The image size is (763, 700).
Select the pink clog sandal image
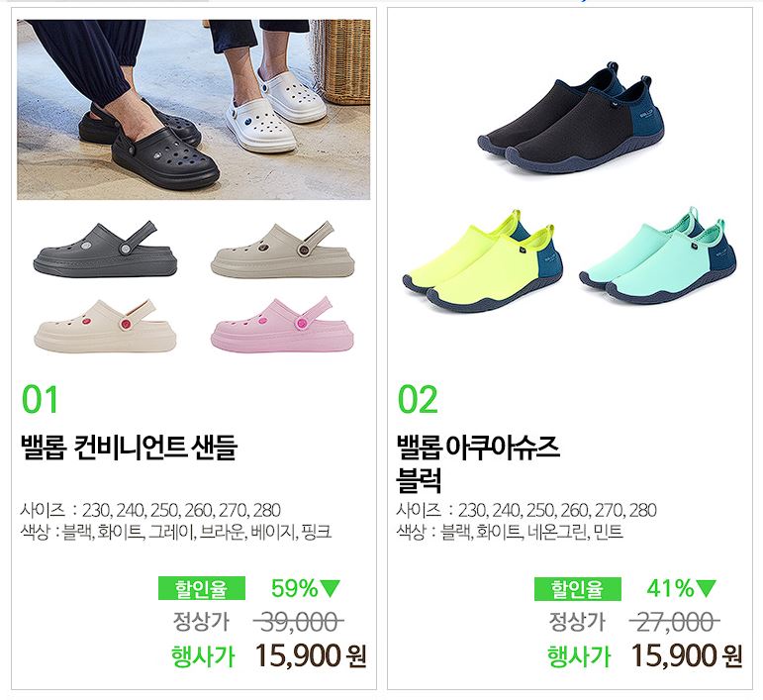click(x=283, y=325)
